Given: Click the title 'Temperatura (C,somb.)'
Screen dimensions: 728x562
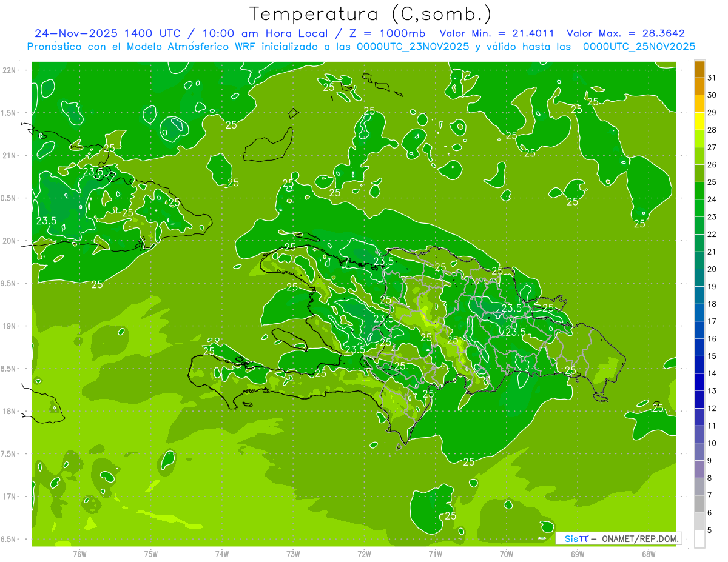Looking at the screenshot, I should [370, 14].
